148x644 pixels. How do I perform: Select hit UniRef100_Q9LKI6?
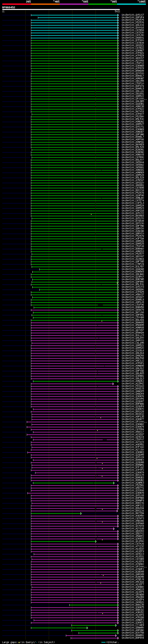point(133,25)
